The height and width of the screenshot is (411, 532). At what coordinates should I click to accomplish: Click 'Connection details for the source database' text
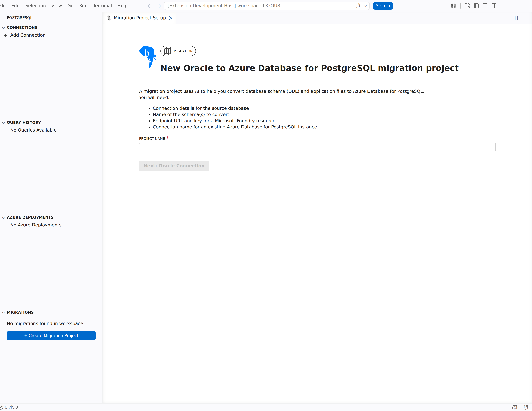coord(201,108)
